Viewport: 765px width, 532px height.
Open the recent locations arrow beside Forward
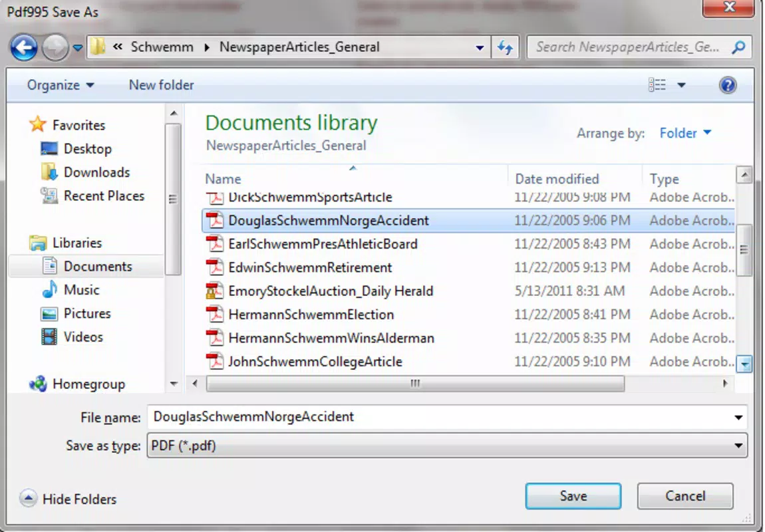[x=78, y=48]
